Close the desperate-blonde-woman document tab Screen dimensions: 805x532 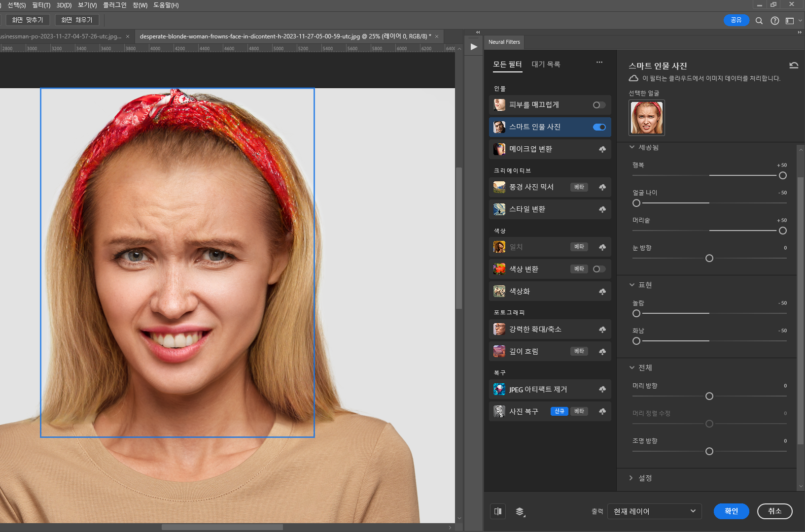pos(437,36)
